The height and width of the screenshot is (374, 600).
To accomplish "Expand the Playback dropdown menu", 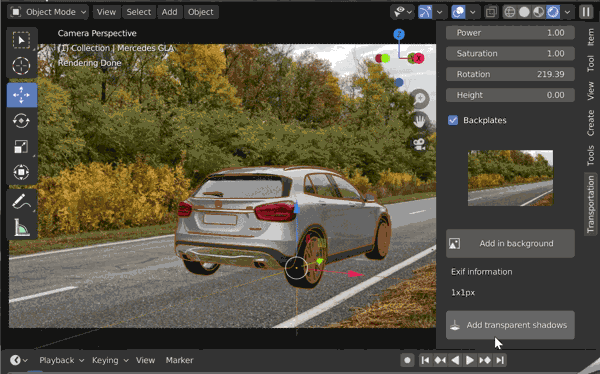I will [61, 360].
